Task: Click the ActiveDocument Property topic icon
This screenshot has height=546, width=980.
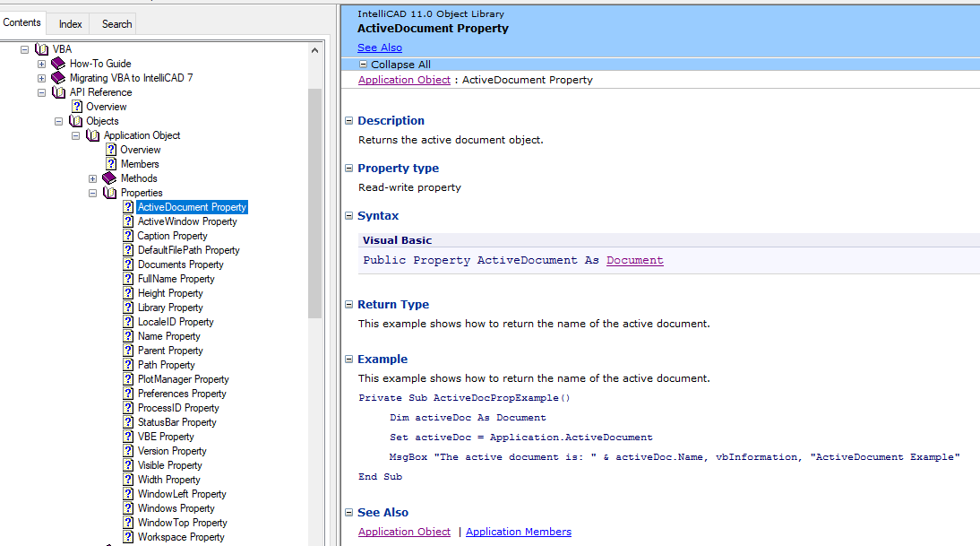Action: pyautogui.click(x=128, y=207)
